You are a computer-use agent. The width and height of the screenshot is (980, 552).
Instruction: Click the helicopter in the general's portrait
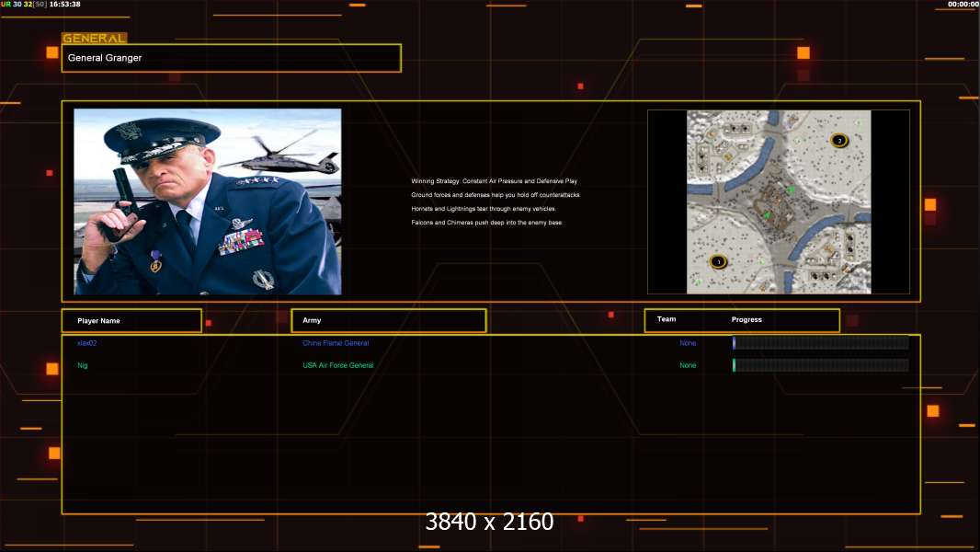pyautogui.click(x=268, y=155)
